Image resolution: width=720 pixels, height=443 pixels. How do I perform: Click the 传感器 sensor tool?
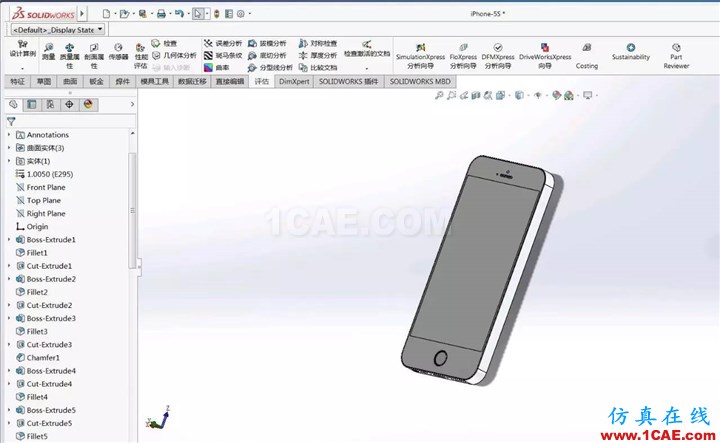click(118, 52)
